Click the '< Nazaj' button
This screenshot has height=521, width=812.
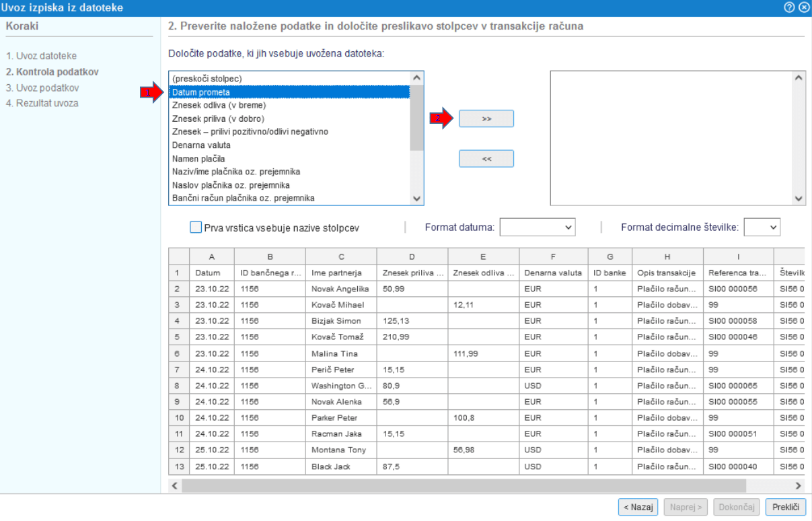tap(638, 507)
